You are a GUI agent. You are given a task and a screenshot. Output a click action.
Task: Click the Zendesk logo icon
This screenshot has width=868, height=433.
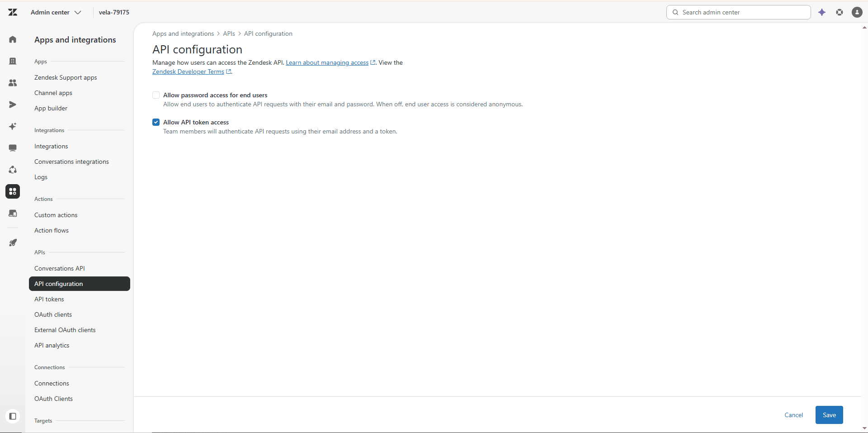13,12
